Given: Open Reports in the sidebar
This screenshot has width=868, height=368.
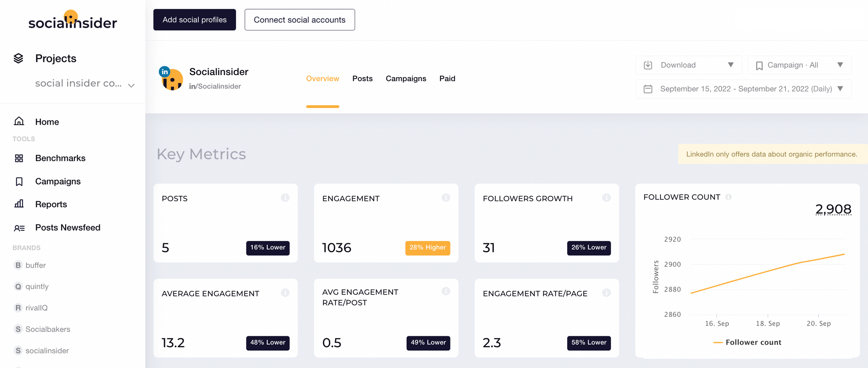Looking at the screenshot, I should (x=51, y=204).
